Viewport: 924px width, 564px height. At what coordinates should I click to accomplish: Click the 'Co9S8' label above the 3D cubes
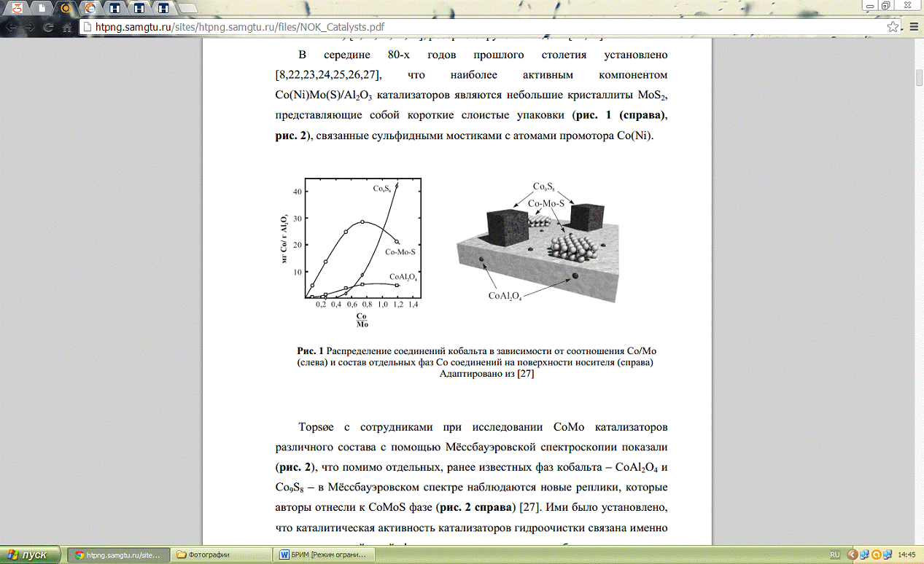[x=543, y=187]
